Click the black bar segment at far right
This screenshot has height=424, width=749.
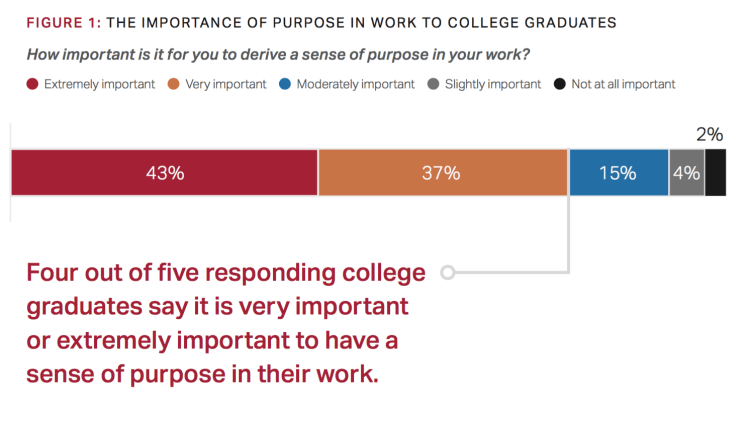715,173
